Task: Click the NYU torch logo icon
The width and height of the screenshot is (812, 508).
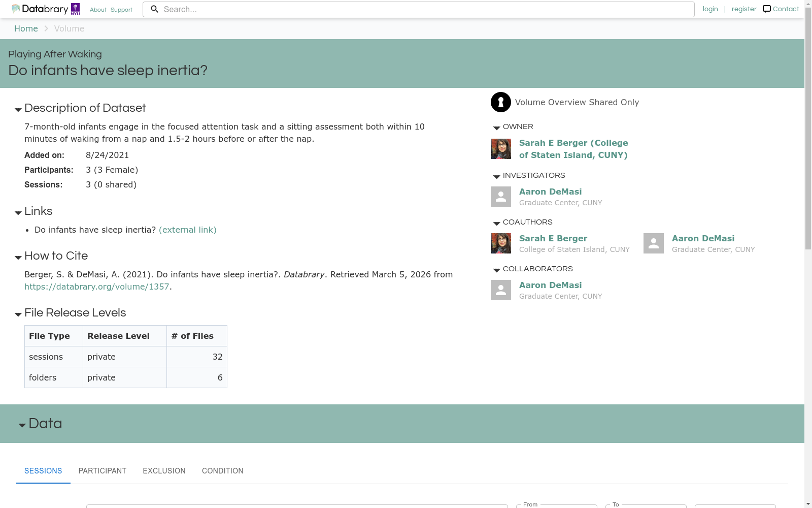Action: 75,9
